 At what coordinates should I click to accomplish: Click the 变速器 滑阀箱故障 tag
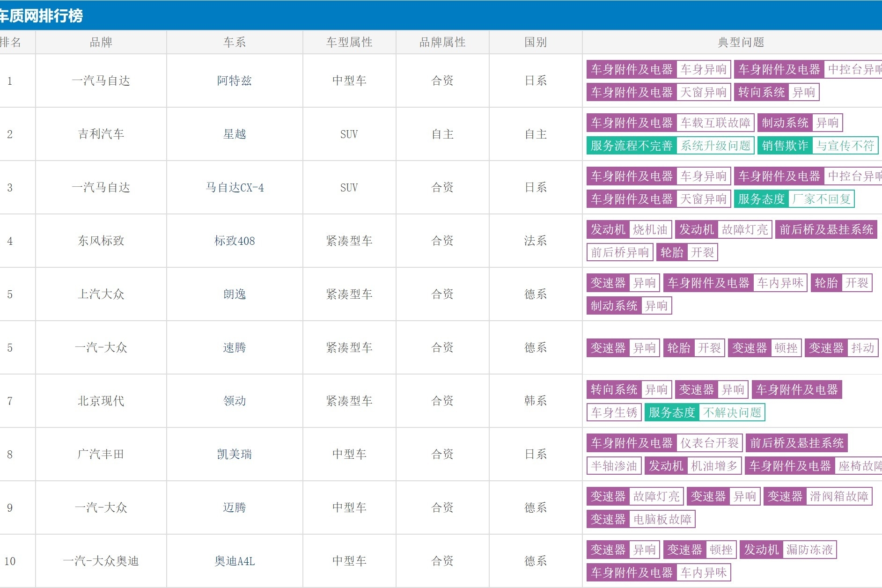click(x=818, y=496)
